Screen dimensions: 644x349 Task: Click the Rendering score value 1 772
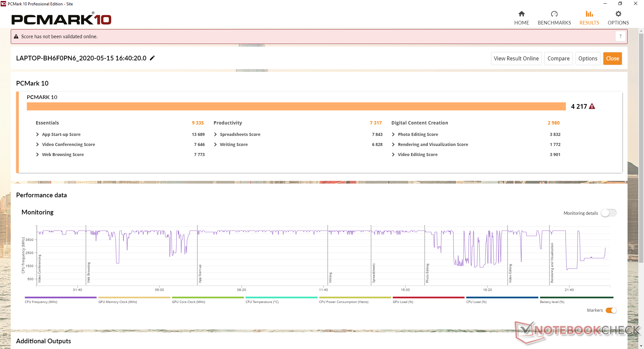555,145
